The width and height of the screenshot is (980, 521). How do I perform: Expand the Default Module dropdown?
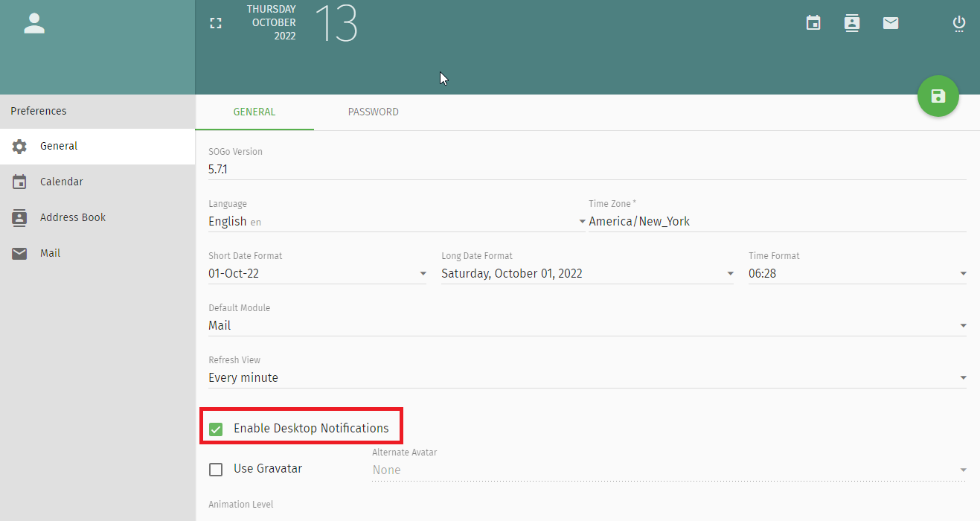[x=587, y=325]
